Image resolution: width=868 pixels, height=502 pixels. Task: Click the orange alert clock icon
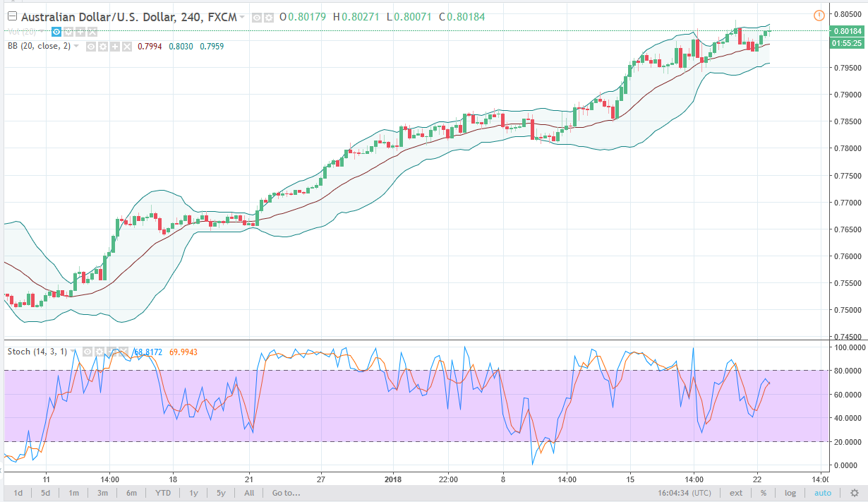click(819, 15)
